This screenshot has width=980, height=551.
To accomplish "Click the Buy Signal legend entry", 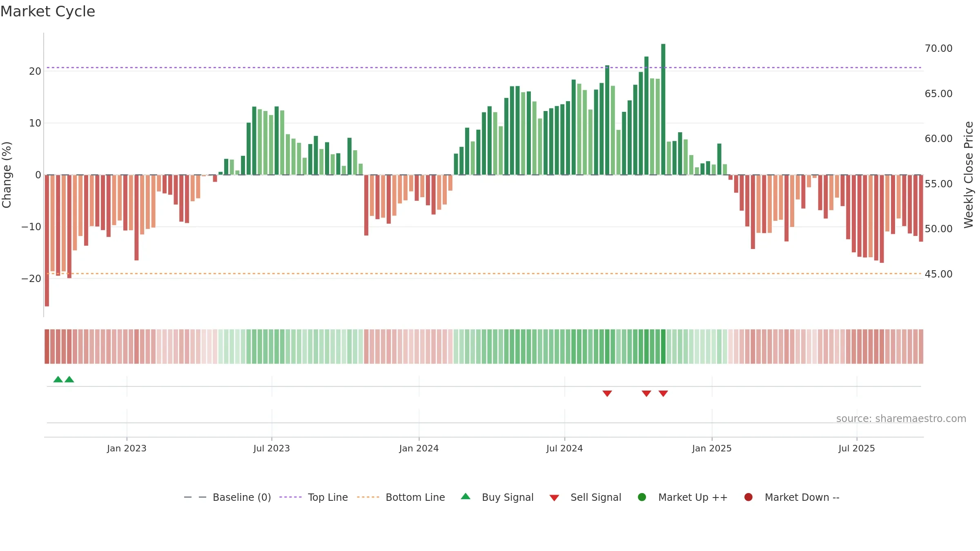I will (x=497, y=497).
